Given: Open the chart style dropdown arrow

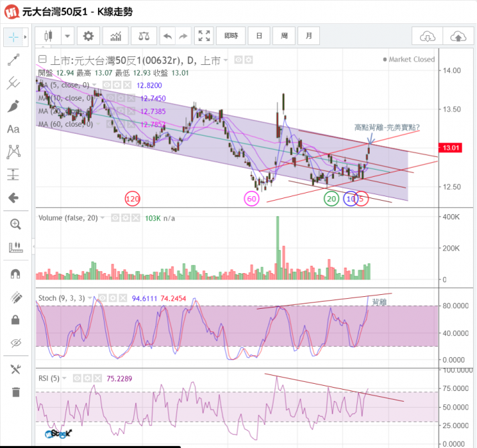Looking at the screenshot, I should point(68,36).
